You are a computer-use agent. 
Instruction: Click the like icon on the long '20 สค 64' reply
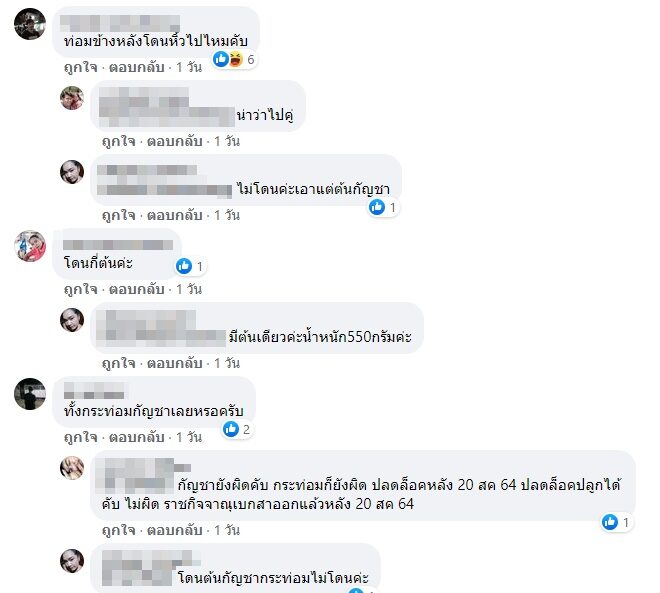click(609, 522)
